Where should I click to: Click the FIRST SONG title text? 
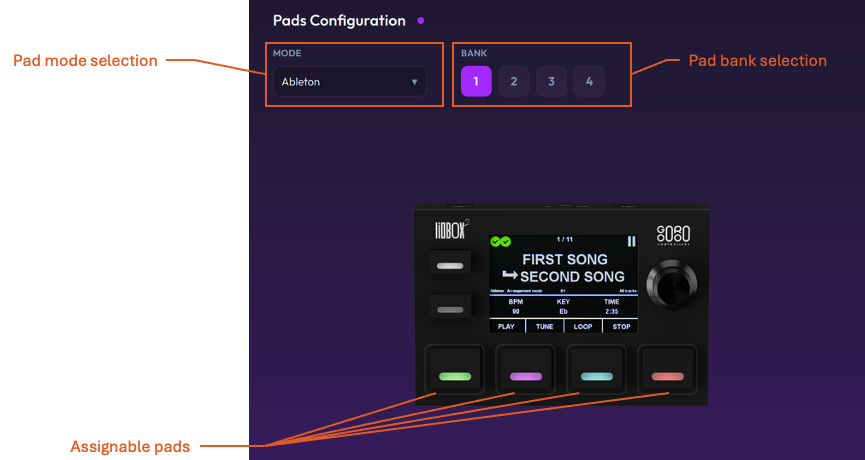coord(565,259)
